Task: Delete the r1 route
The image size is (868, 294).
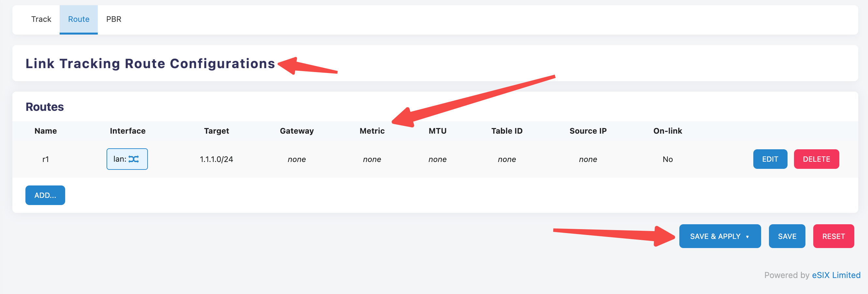Action: pyautogui.click(x=816, y=159)
